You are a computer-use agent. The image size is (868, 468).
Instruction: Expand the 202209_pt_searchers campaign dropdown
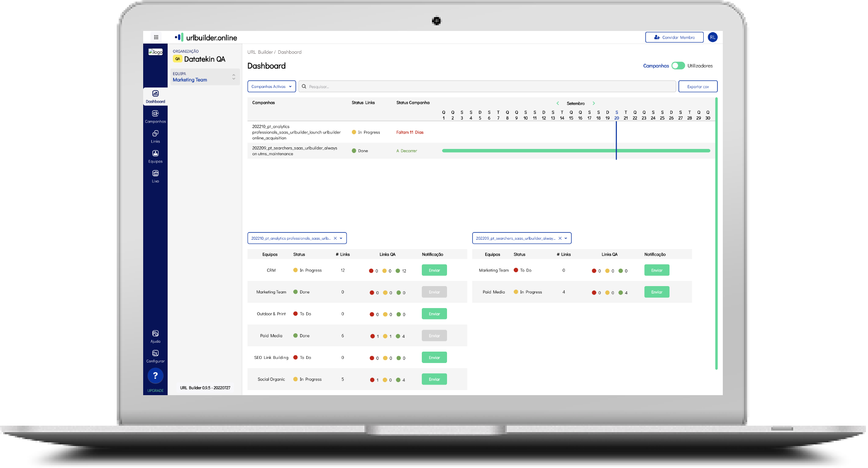(x=565, y=238)
